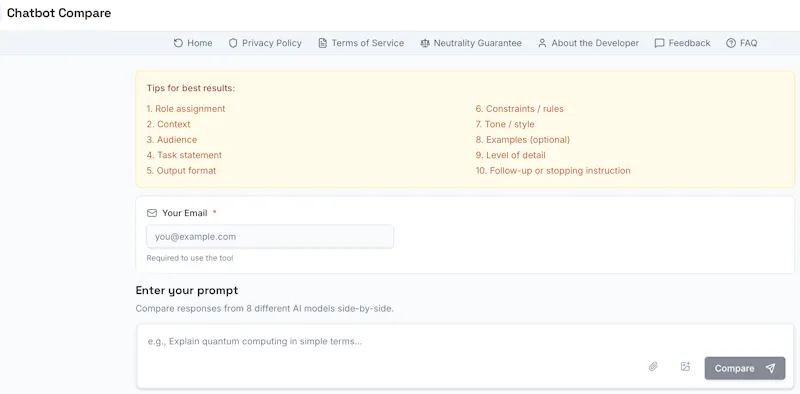Click tip '2. Context'

(168, 124)
